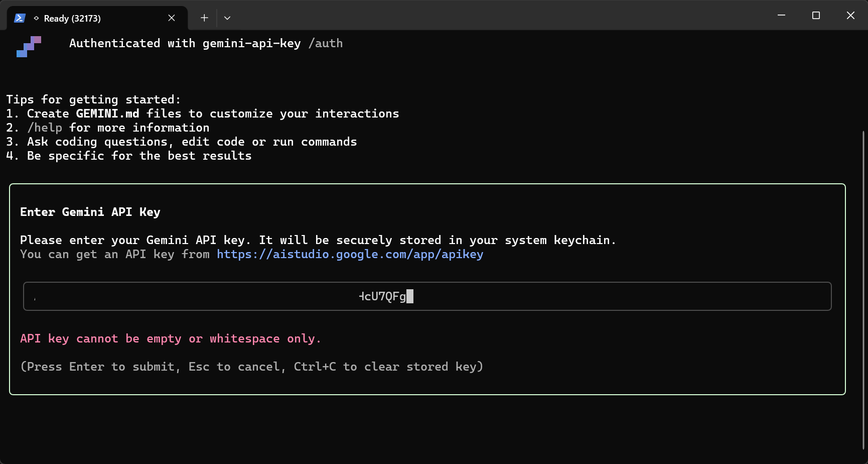Close the terminal window
The height and width of the screenshot is (464, 868).
850,15
